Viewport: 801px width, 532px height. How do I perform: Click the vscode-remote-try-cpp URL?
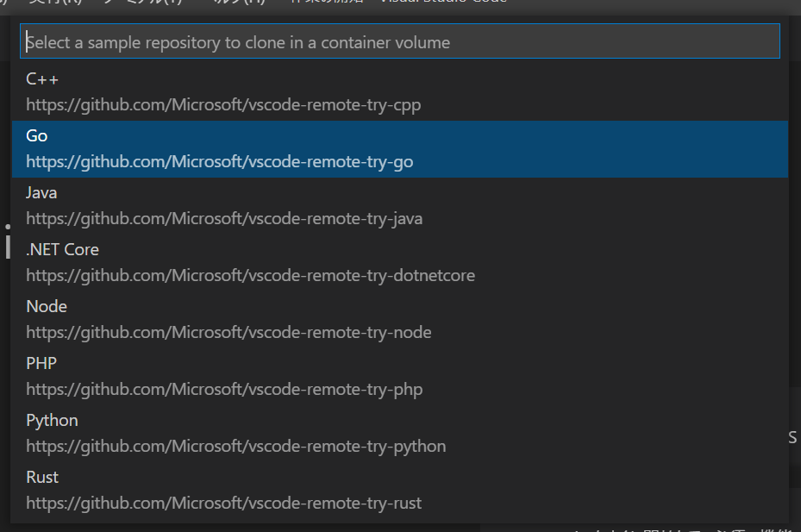[x=223, y=105]
